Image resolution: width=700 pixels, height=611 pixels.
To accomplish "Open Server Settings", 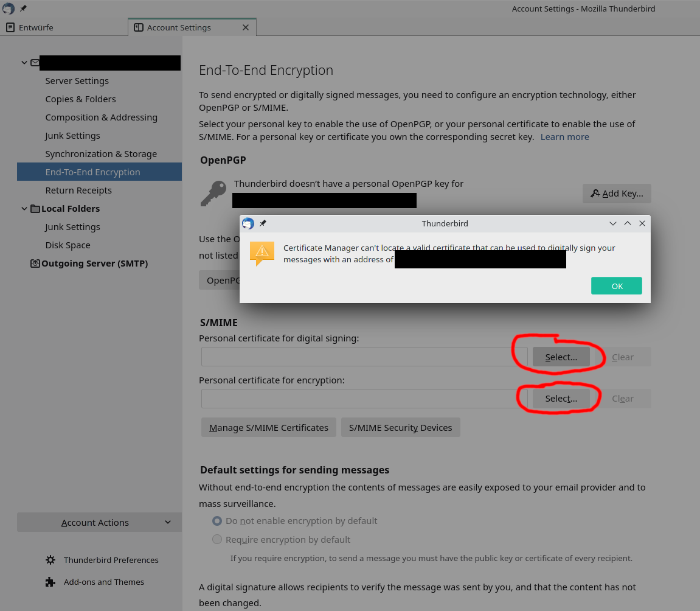I will coord(77,81).
